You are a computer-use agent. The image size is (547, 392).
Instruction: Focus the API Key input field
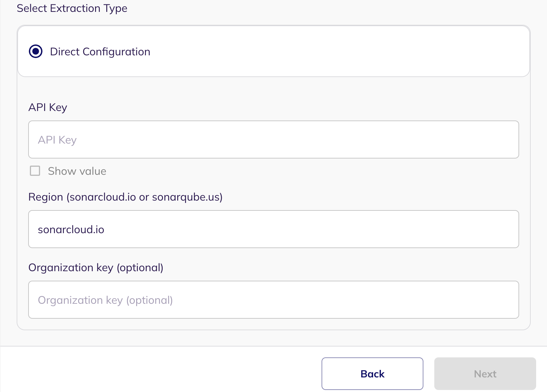[274, 139]
